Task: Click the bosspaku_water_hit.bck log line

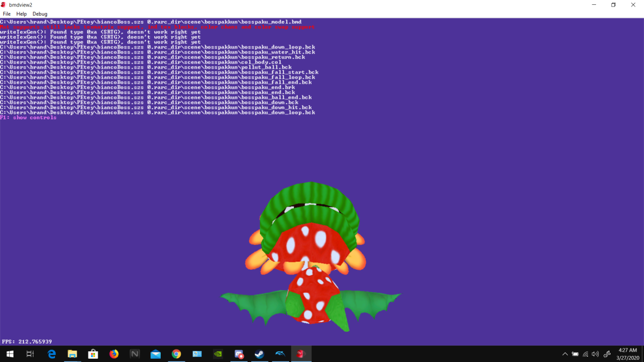Action: (157, 52)
